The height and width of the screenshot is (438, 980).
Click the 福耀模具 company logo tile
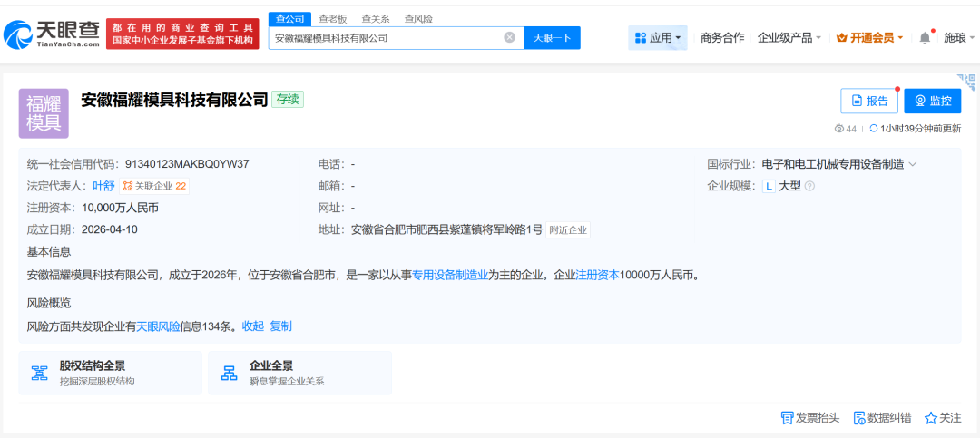(44, 113)
